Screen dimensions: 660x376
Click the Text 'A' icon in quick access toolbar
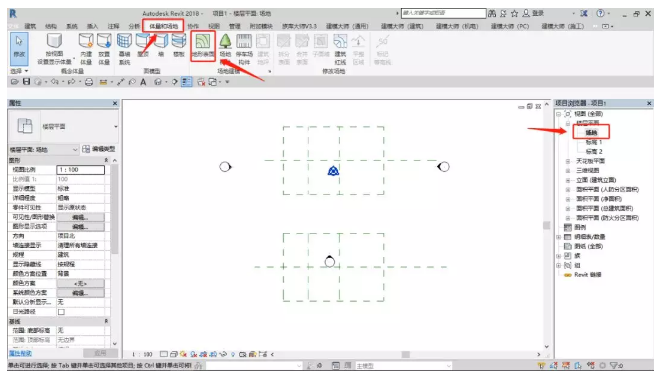pos(143,82)
